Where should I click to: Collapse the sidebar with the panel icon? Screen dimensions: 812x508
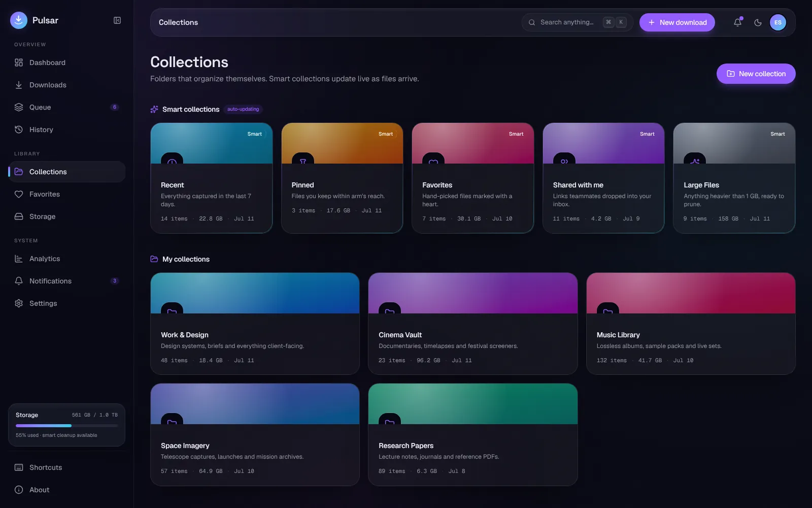pyautogui.click(x=117, y=20)
